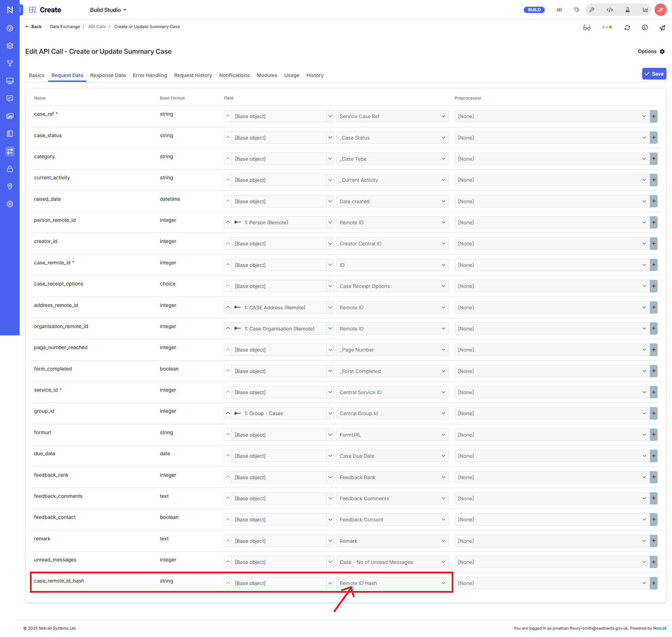This screenshot has width=672, height=637.
Task: Switch to the Request History tab
Action: pyautogui.click(x=193, y=75)
